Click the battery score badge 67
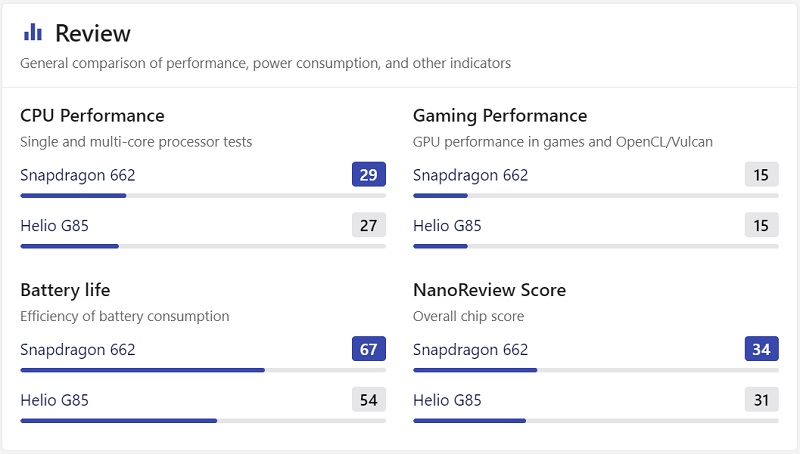The width and height of the screenshot is (800, 454). pyautogui.click(x=369, y=349)
